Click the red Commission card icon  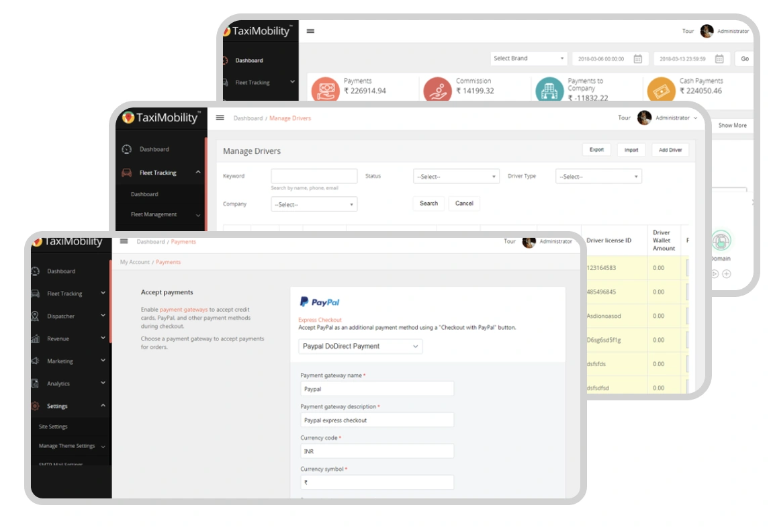coord(438,89)
